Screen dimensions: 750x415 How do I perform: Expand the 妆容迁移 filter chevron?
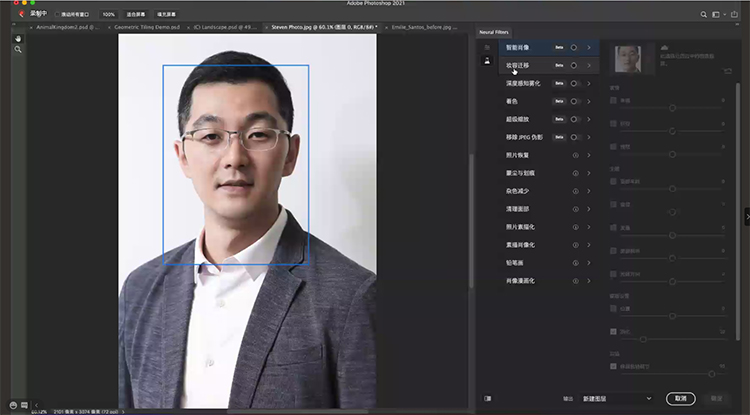click(589, 66)
